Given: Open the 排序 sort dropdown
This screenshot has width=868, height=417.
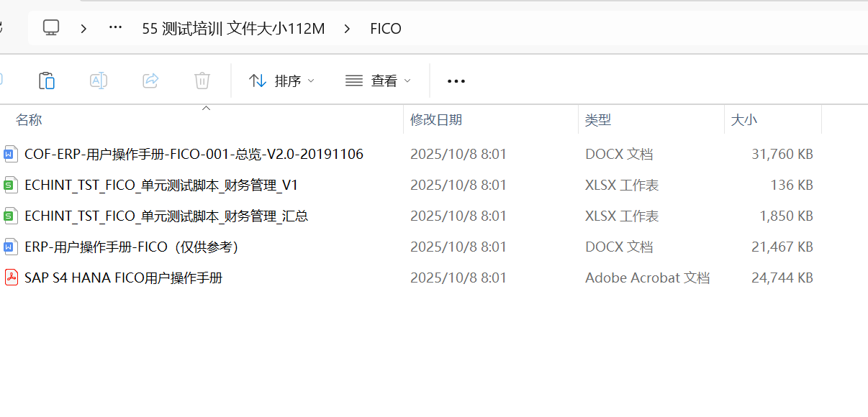Looking at the screenshot, I should coord(282,81).
